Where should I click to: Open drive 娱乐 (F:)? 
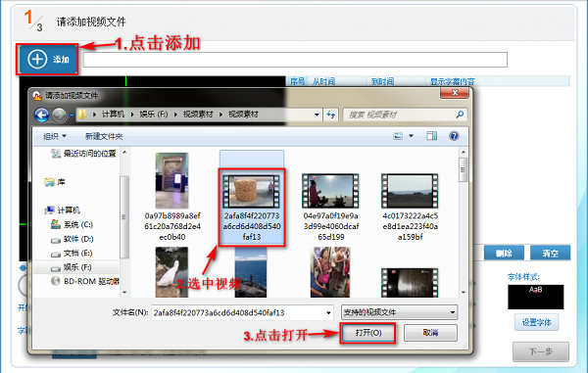[x=72, y=267]
